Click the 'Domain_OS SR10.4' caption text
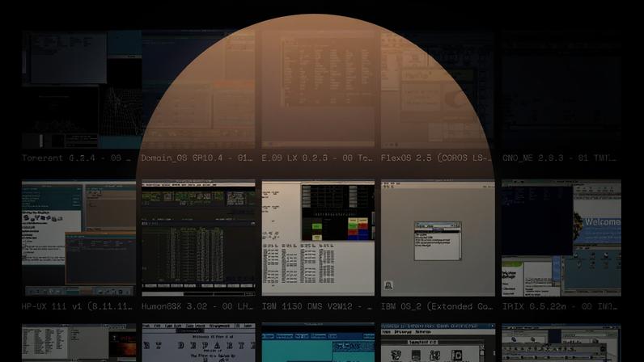 point(197,158)
